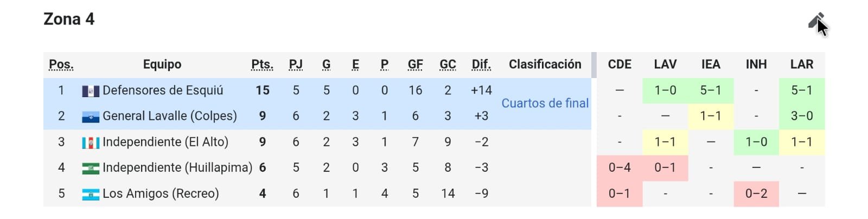Click the green 5–1 result under IEA
The width and height of the screenshot is (868, 219).
click(x=710, y=91)
